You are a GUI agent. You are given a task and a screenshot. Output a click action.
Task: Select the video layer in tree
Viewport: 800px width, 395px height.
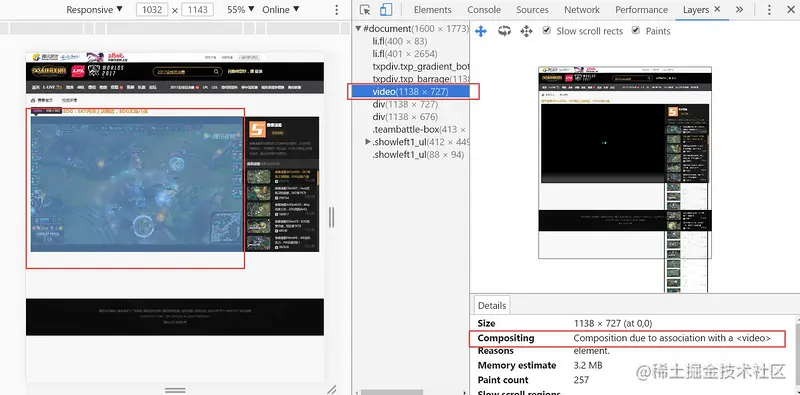coord(409,92)
